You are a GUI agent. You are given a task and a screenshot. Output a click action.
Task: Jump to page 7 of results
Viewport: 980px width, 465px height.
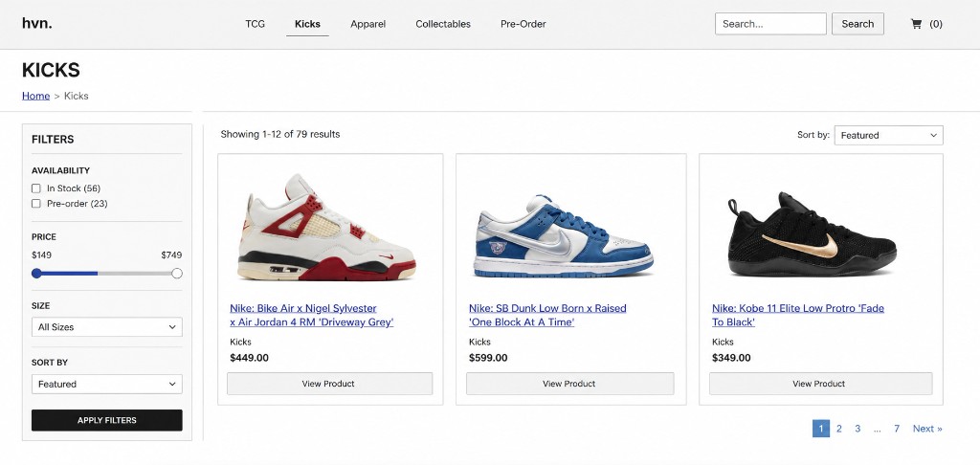pos(896,428)
